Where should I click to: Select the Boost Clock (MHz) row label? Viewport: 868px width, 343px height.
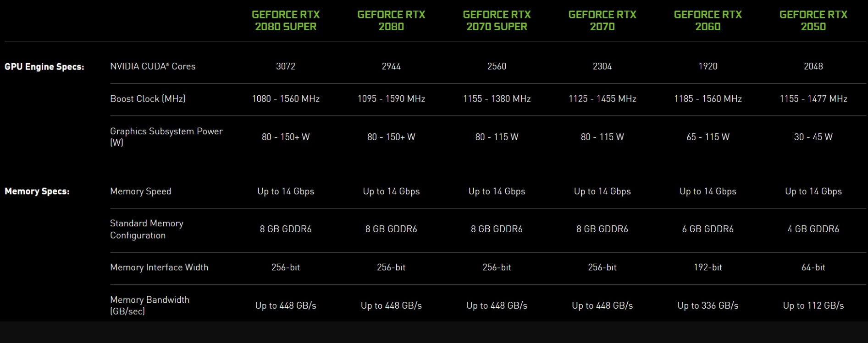[148, 99]
